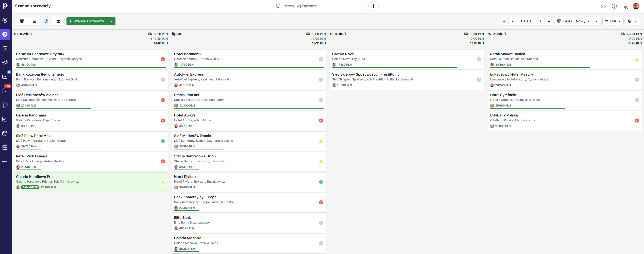Click warning icon on Retail Market Baltica
Viewport: 644px width, 254px height.
click(637, 59)
